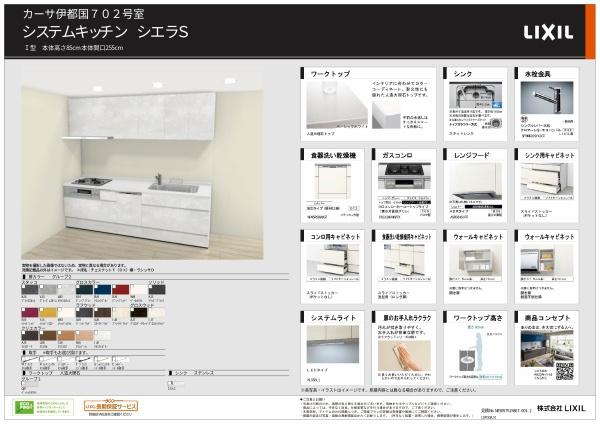Select the dark green グロスカラー swatch
This screenshot has width=600, height=424.
[84, 290]
